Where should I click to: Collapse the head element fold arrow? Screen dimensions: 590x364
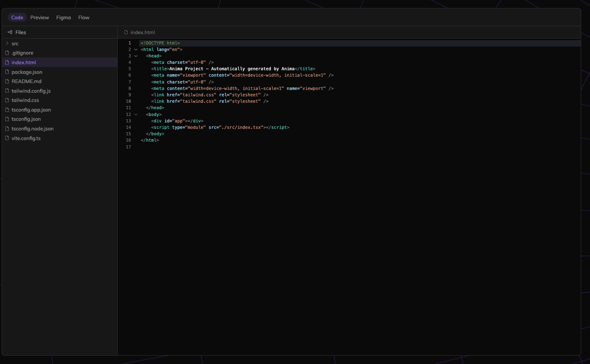click(136, 56)
